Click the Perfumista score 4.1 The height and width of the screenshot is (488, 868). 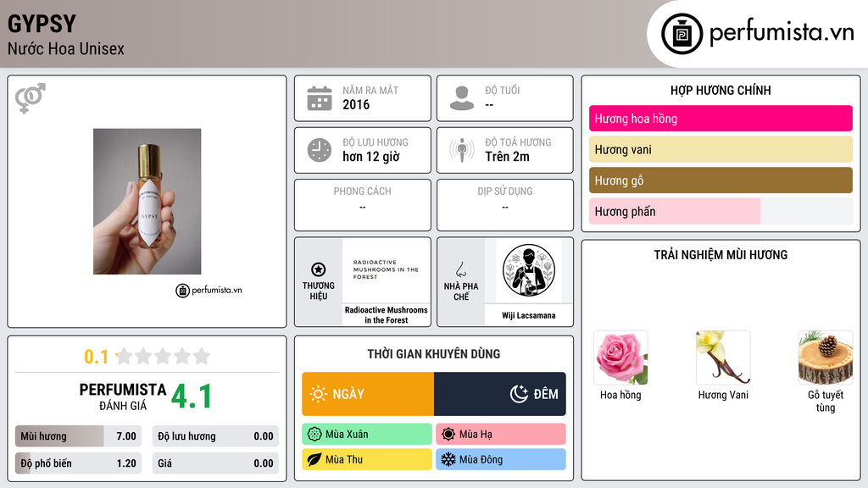coord(191,396)
